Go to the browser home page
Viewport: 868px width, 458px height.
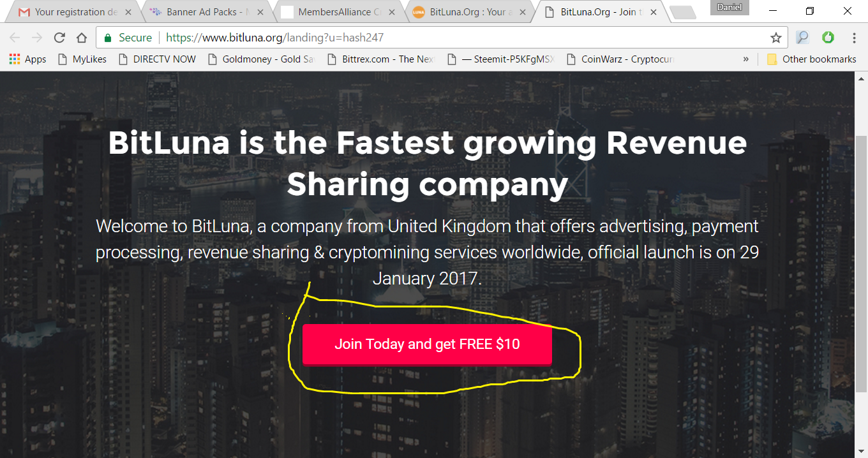pos(81,38)
